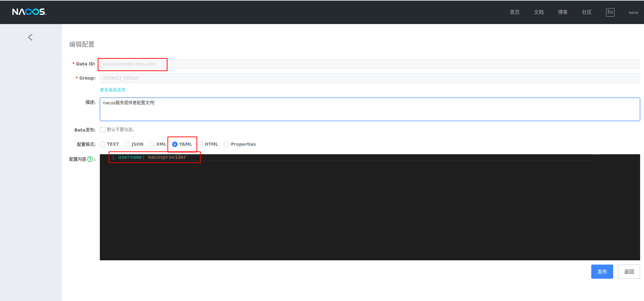
Task: Click line number 1 in the editor
Action: (113, 158)
